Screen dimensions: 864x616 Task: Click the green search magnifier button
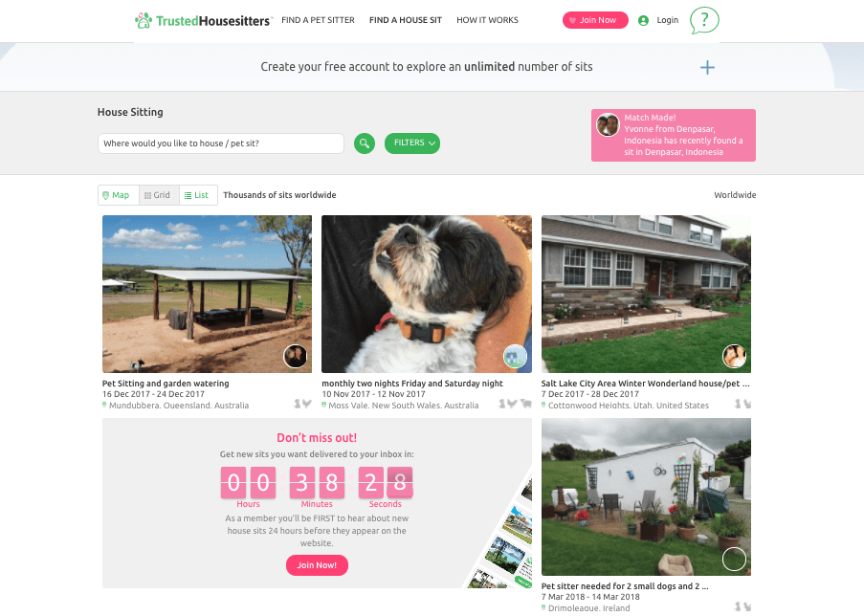[365, 143]
